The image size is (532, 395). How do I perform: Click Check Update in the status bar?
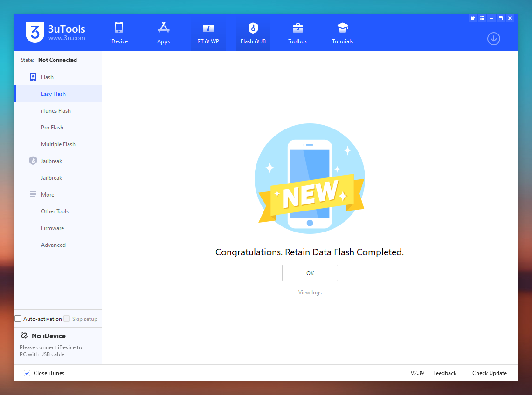pyautogui.click(x=489, y=373)
